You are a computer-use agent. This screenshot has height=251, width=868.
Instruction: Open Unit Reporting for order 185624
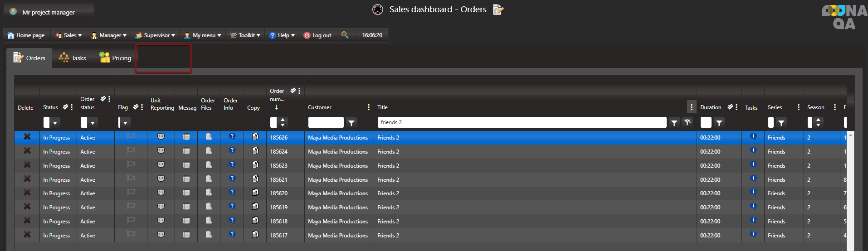(161, 151)
